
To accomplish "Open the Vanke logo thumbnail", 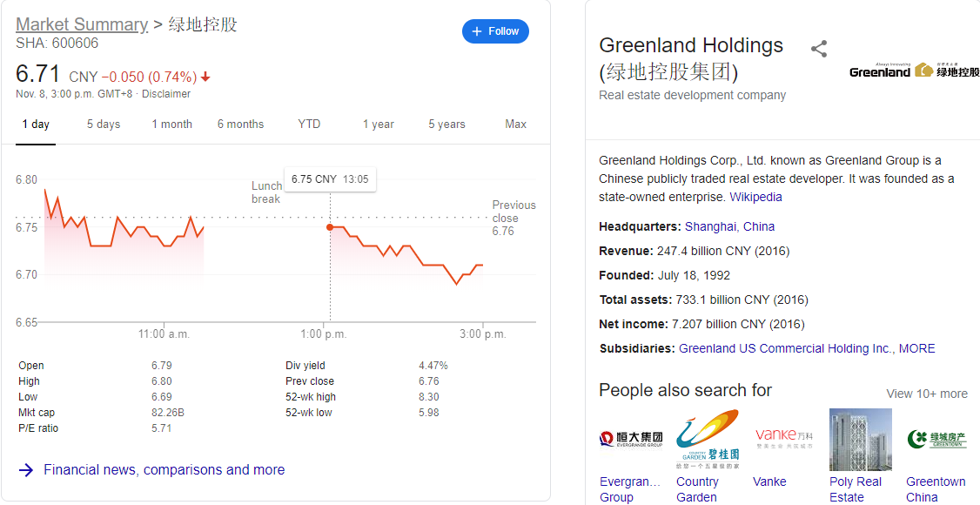I will point(784,440).
